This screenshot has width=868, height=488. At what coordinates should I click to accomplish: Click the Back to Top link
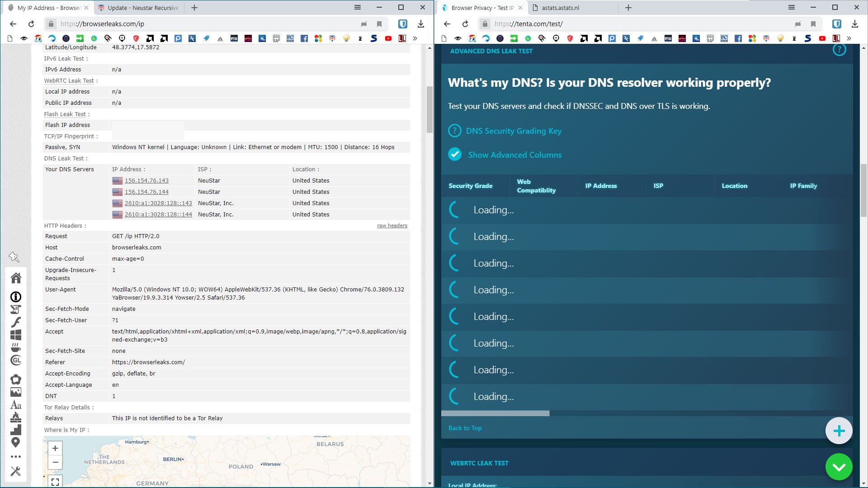point(465,428)
